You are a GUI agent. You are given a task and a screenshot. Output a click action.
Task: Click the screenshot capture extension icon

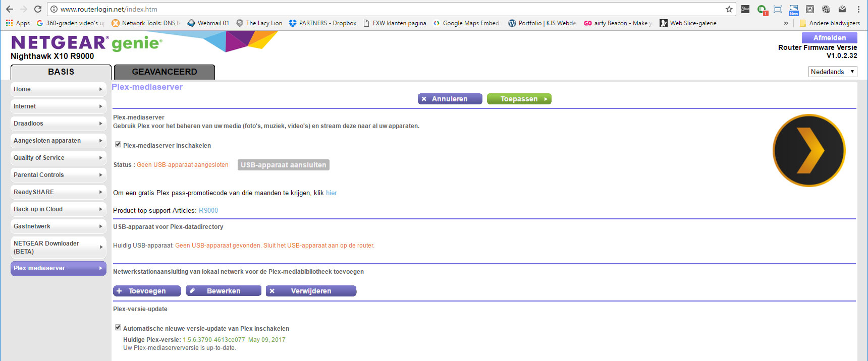point(778,9)
